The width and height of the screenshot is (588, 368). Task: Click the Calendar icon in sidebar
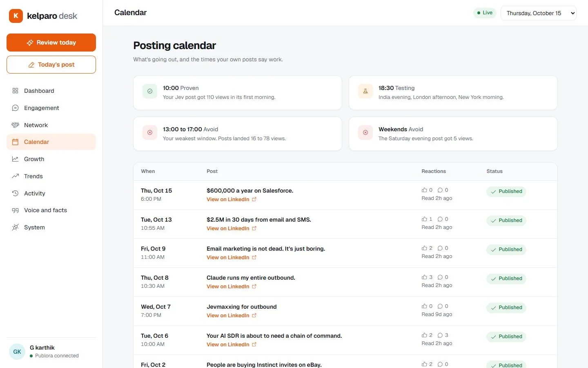pyautogui.click(x=16, y=142)
